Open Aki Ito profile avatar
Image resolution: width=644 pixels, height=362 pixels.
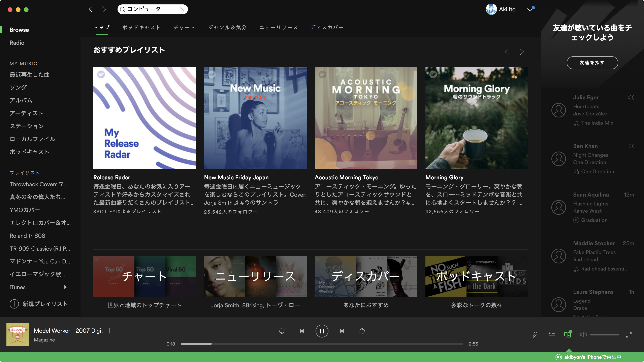(491, 9)
